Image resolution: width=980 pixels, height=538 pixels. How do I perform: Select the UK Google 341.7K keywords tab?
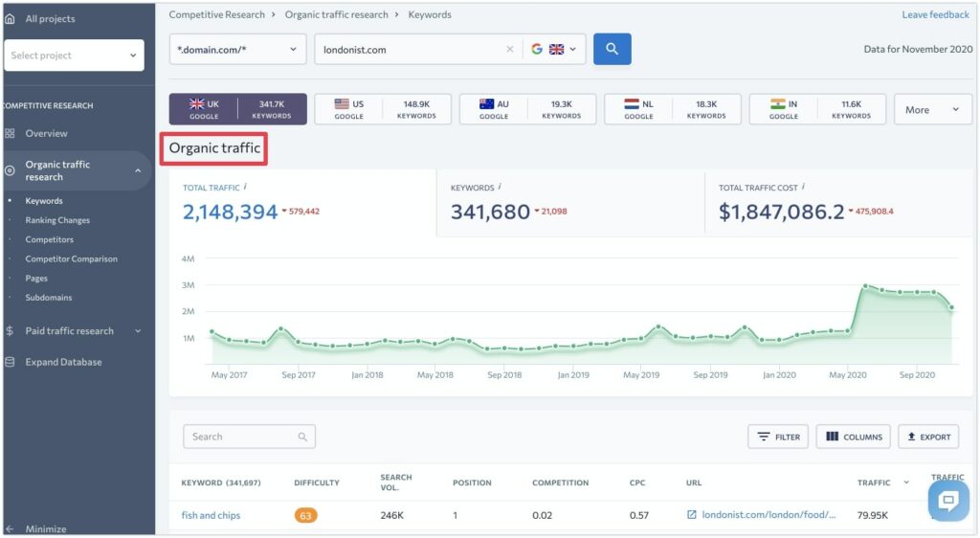237,109
